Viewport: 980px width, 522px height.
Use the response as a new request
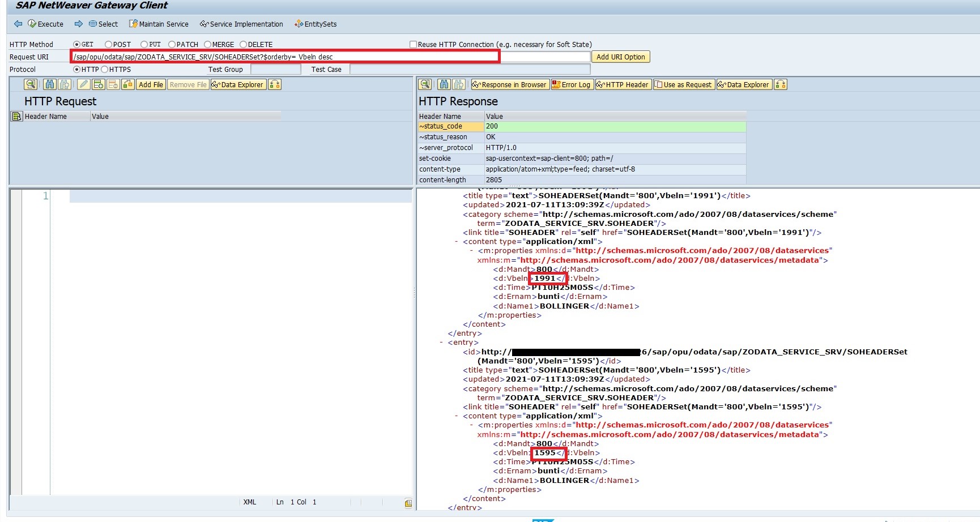click(x=683, y=84)
